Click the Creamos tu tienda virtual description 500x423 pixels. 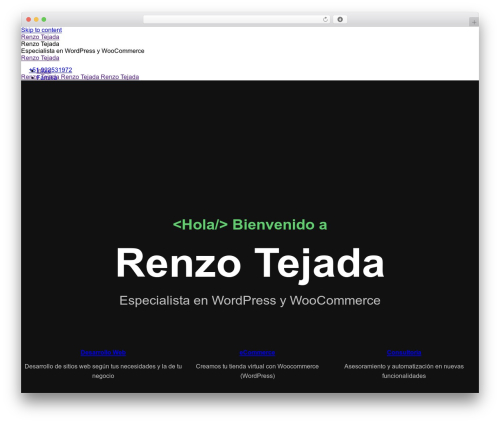click(x=257, y=371)
